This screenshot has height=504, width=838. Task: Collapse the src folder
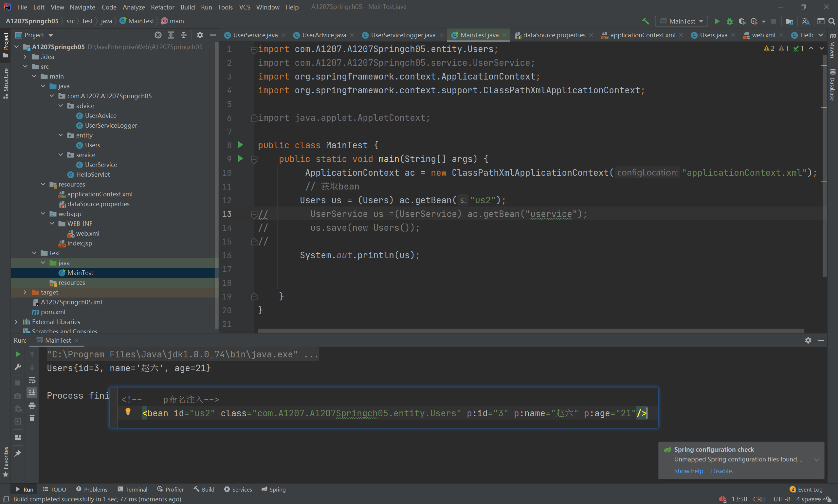(25, 66)
